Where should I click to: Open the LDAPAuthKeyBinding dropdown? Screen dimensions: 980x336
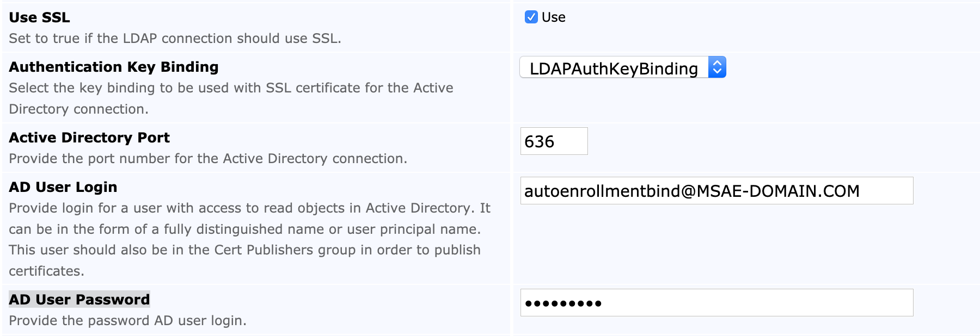point(614,68)
